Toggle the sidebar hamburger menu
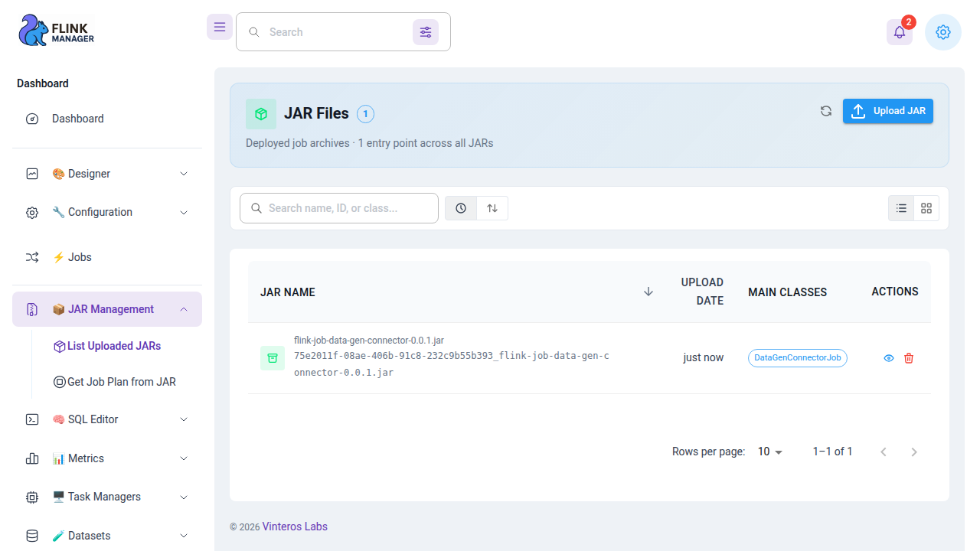Screen dimensions: 980x551 tap(220, 27)
